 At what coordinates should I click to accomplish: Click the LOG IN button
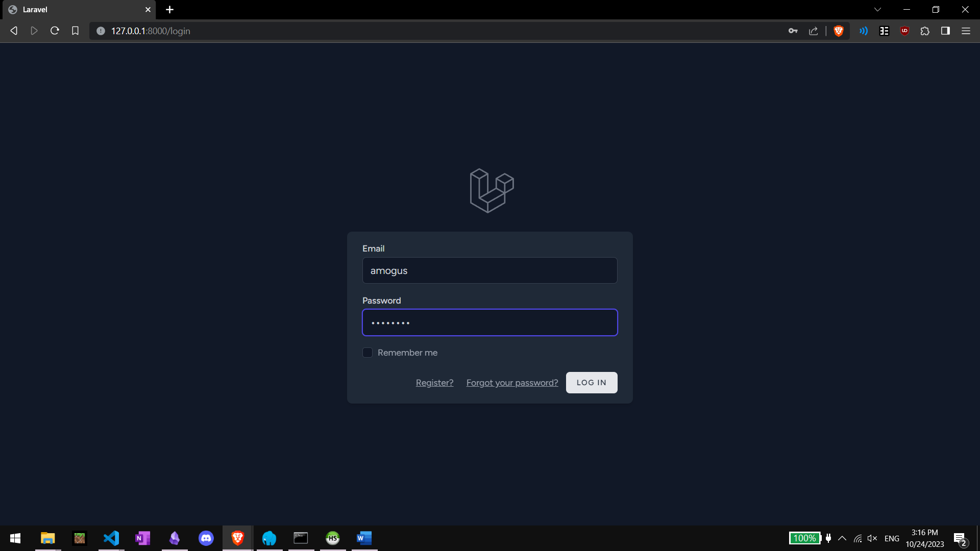point(591,383)
